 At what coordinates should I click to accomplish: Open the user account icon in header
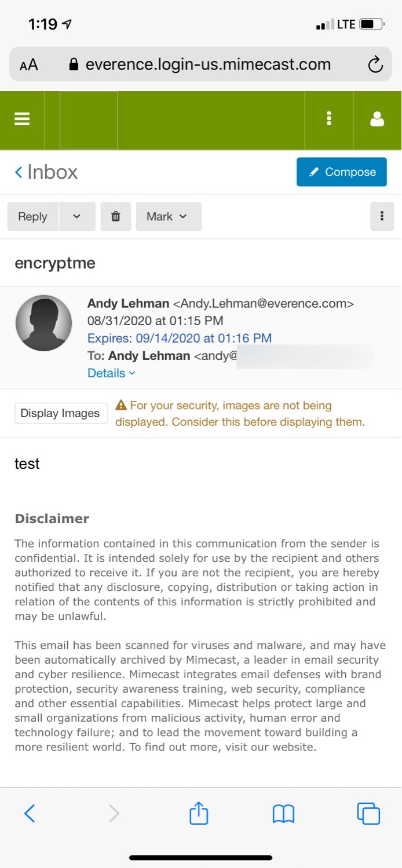(377, 119)
